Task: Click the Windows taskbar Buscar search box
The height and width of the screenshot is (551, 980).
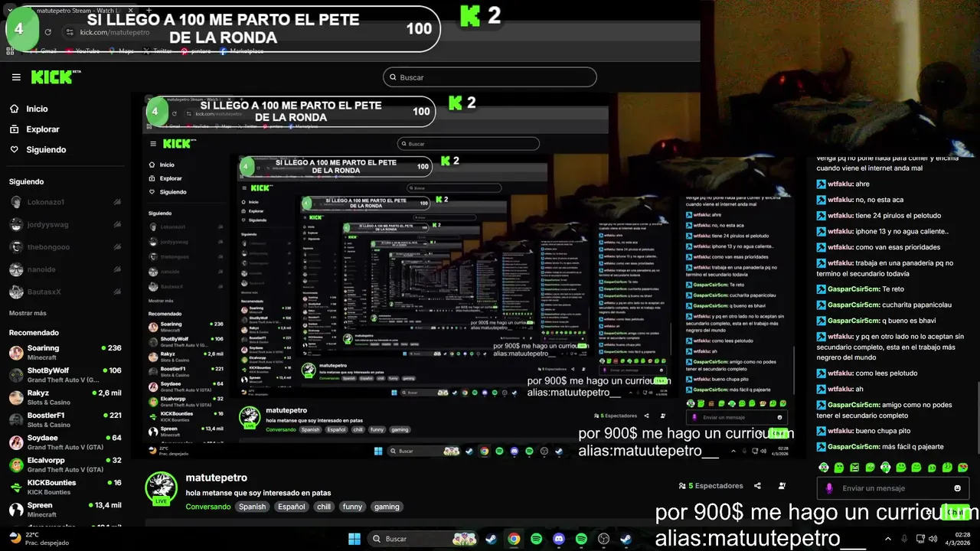Action: pyautogui.click(x=421, y=539)
